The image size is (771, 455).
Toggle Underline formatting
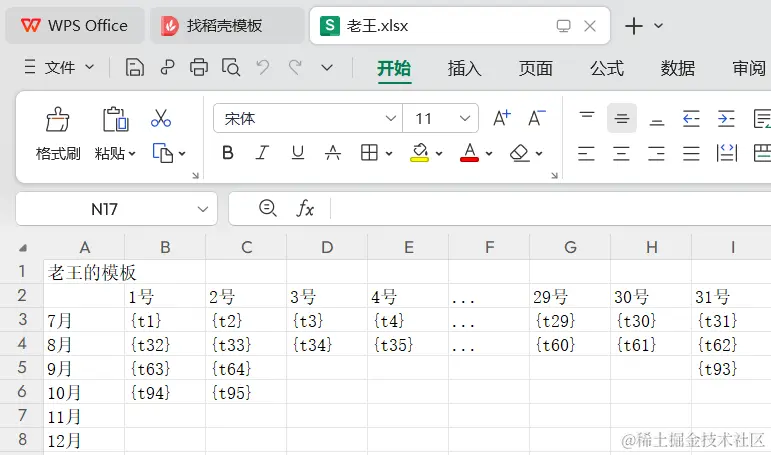tap(297, 153)
